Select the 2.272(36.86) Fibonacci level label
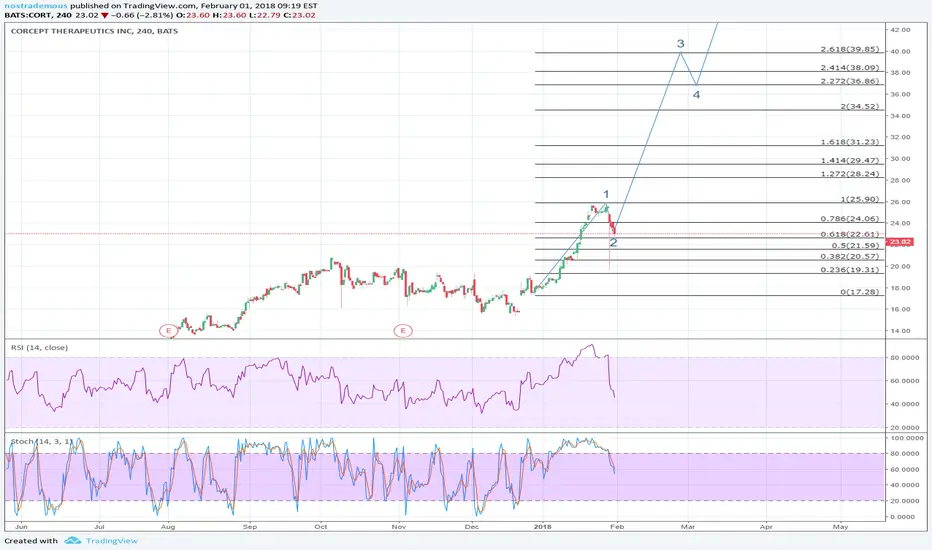This screenshot has height=550, width=932. click(x=849, y=81)
